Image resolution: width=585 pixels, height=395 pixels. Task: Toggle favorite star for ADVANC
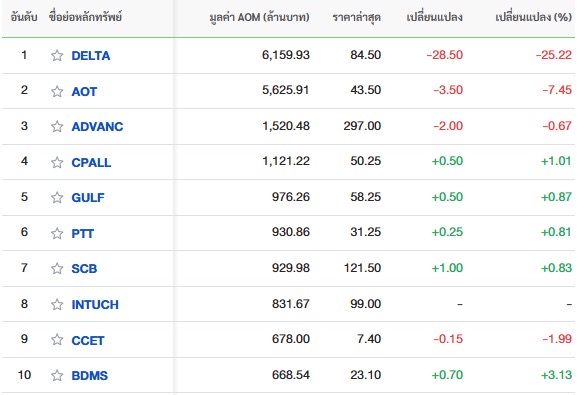click(57, 126)
